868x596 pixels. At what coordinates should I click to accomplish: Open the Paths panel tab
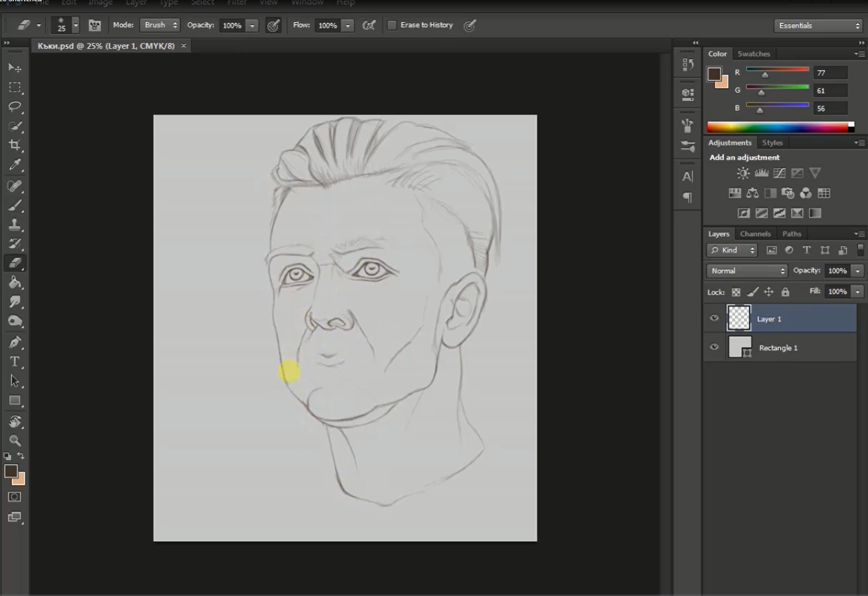(x=791, y=234)
